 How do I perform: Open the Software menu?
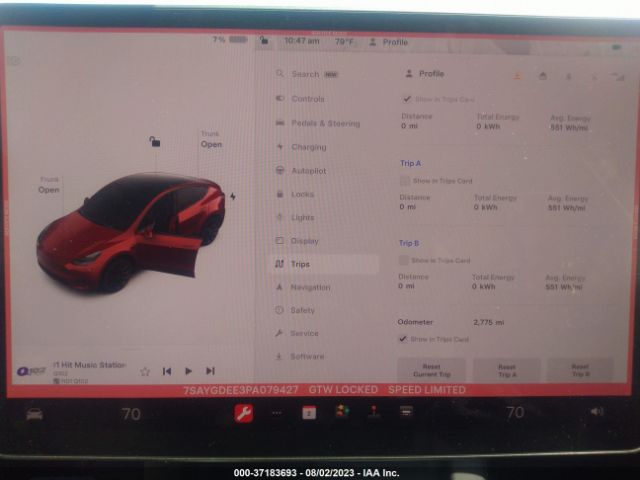pos(300,356)
